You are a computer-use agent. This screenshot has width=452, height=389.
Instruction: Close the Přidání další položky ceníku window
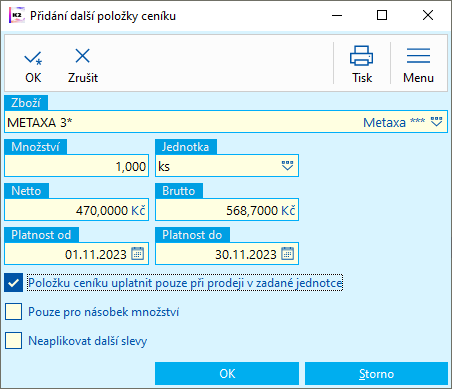click(x=428, y=15)
